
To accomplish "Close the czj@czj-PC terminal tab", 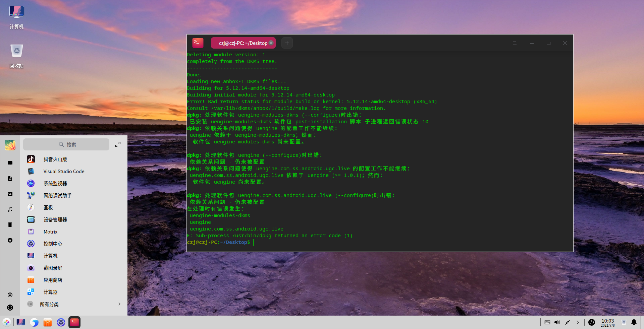I will 271,43.
